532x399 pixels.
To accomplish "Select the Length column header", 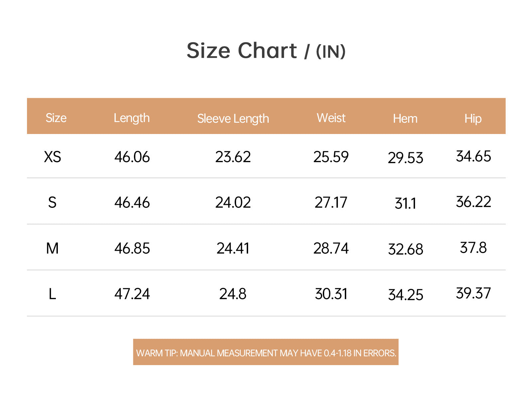I will [x=132, y=118].
